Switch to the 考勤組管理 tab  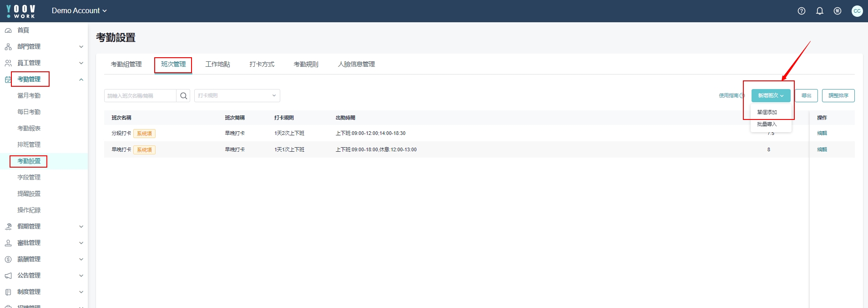click(x=126, y=65)
